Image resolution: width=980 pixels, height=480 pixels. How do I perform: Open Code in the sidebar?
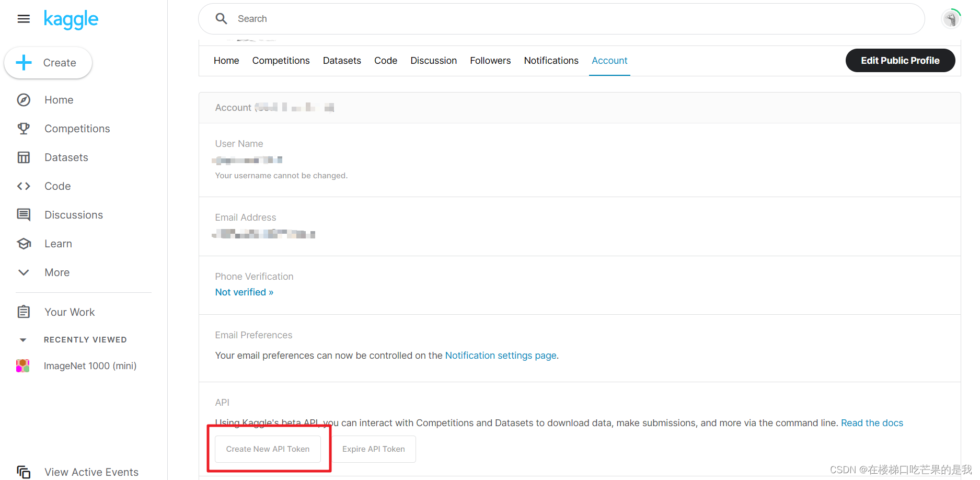coord(57,186)
